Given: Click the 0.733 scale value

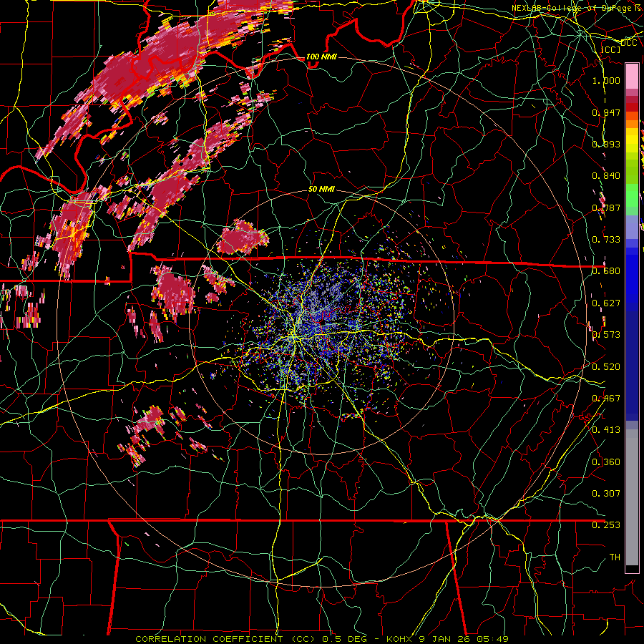Looking at the screenshot, I should coord(606,240).
